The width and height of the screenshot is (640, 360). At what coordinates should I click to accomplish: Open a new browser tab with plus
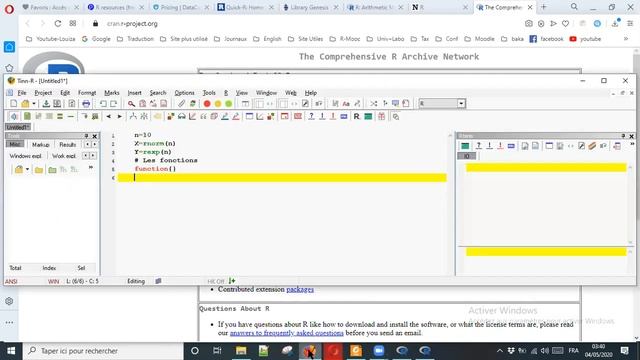[x=543, y=7]
